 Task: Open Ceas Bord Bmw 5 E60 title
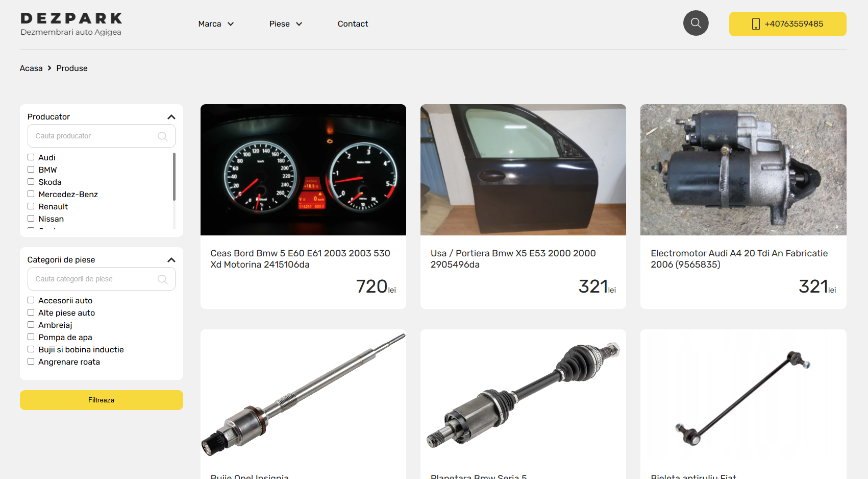pyautogui.click(x=300, y=259)
